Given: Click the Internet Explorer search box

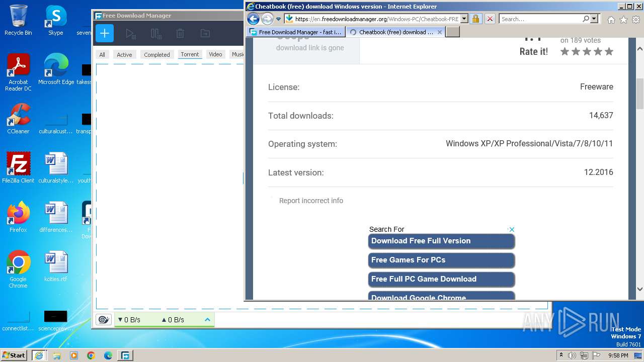Looking at the screenshot, I should point(541,19).
